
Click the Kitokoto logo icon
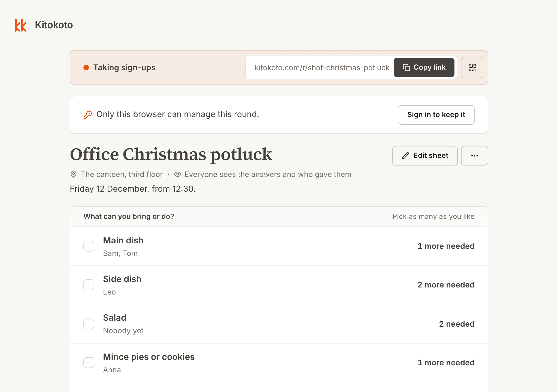click(x=21, y=25)
